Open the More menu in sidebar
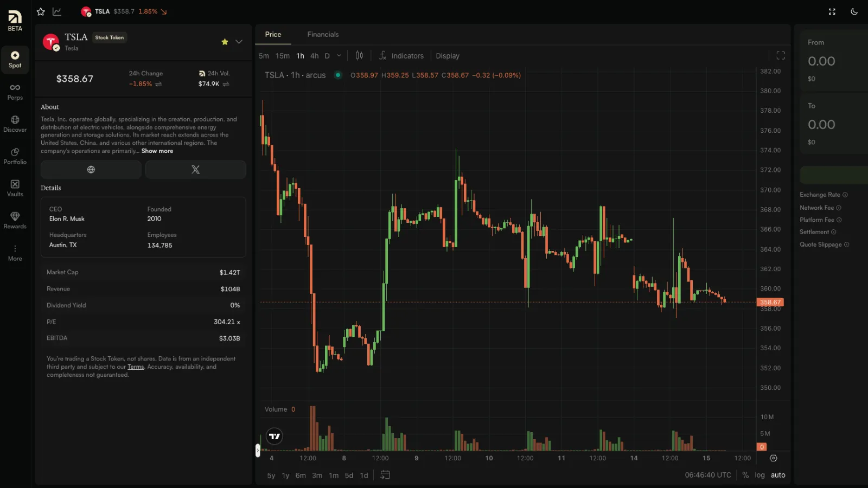Image resolution: width=868 pixels, height=488 pixels. [15, 253]
